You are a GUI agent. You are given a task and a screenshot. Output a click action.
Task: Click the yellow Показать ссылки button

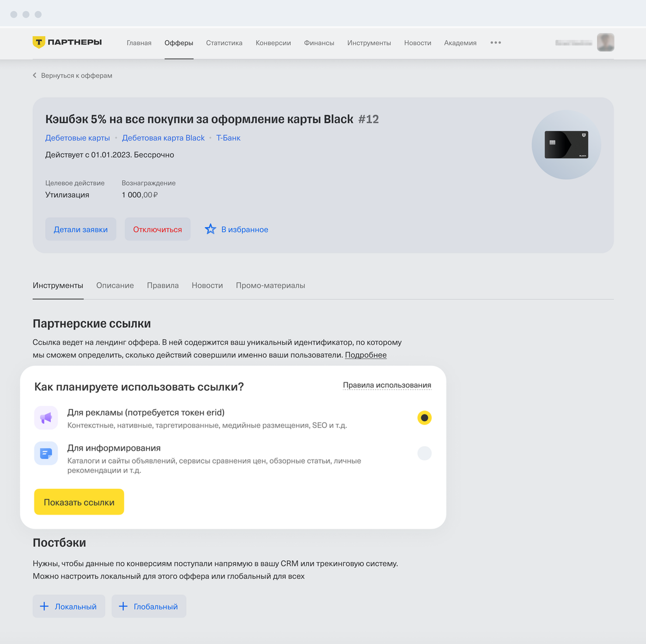(79, 502)
